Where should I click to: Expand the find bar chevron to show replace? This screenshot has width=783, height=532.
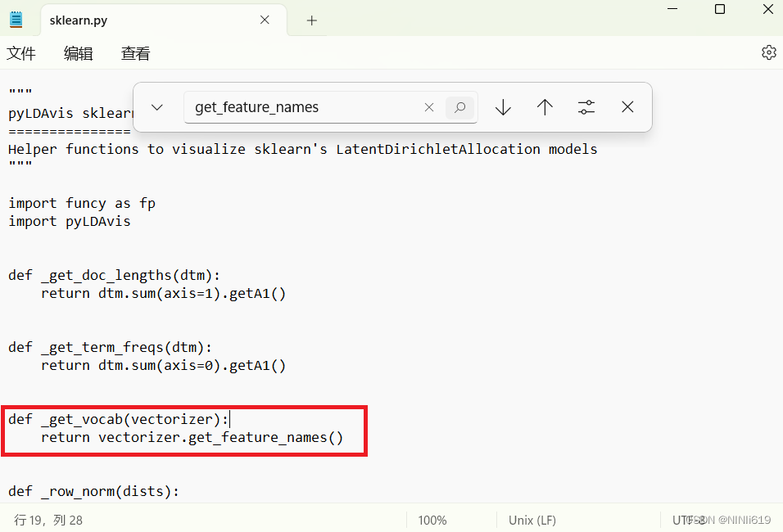pyautogui.click(x=156, y=106)
